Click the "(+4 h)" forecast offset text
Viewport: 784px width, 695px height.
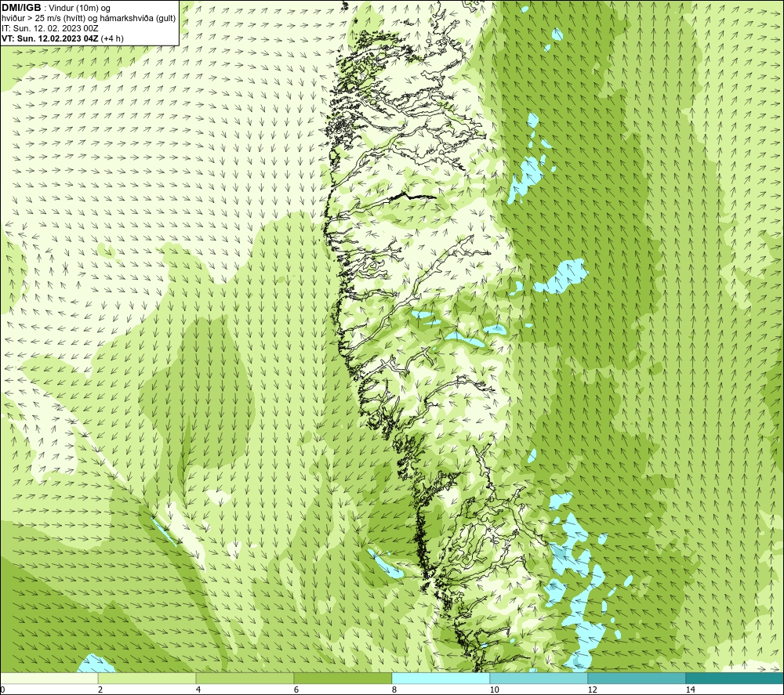point(112,38)
